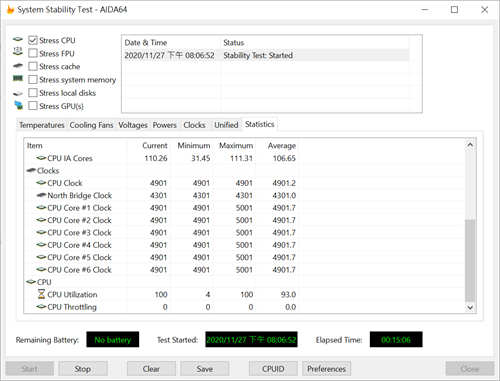The height and width of the screenshot is (381, 500).
Task: Open the Powers tab
Action: click(x=164, y=125)
